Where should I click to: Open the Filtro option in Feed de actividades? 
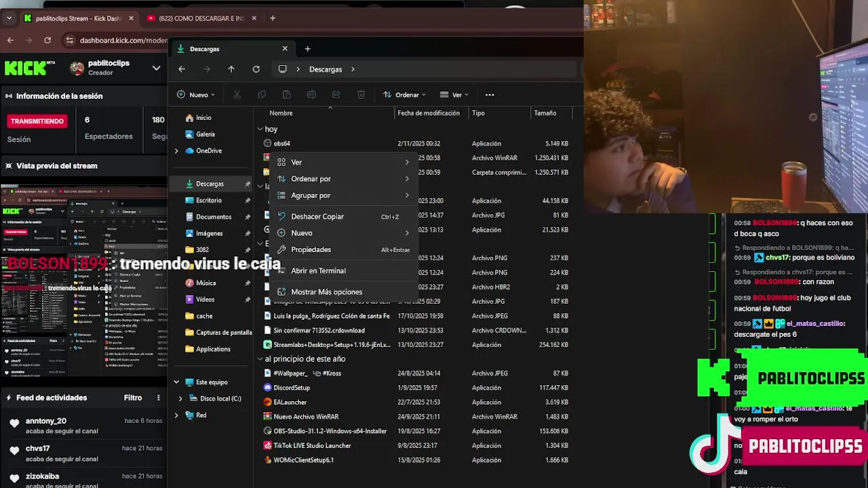(x=133, y=398)
